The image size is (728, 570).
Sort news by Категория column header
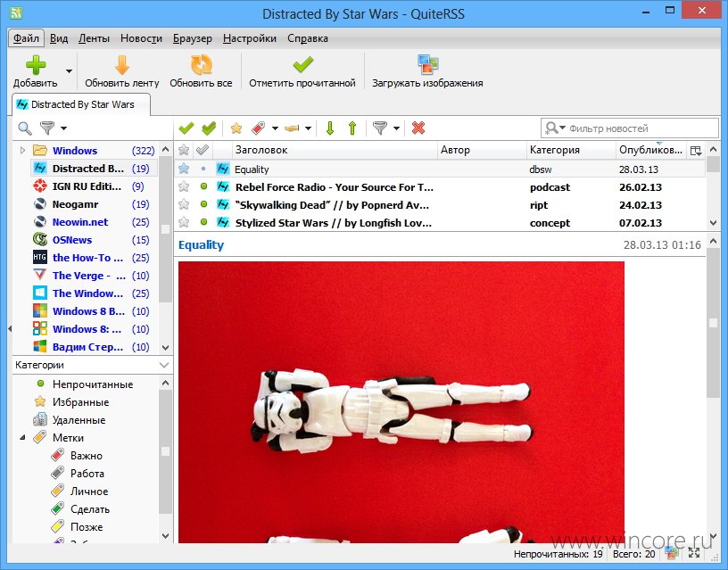pos(571,150)
